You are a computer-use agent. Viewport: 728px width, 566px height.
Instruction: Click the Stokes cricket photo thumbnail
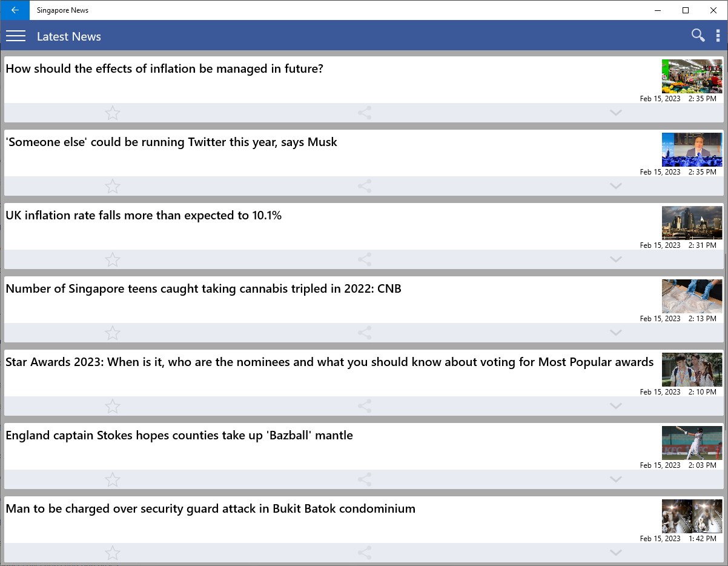click(692, 442)
